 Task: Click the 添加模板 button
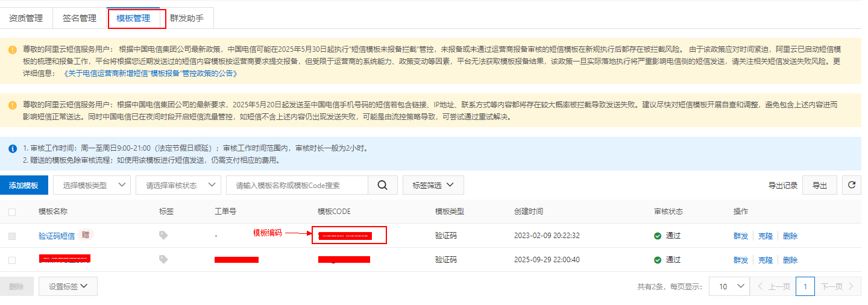click(24, 186)
